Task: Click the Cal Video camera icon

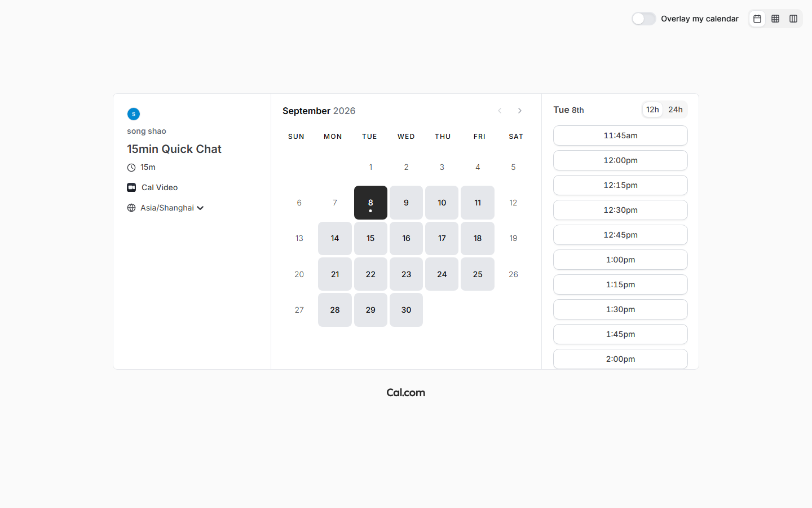Action: click(131, 187)
